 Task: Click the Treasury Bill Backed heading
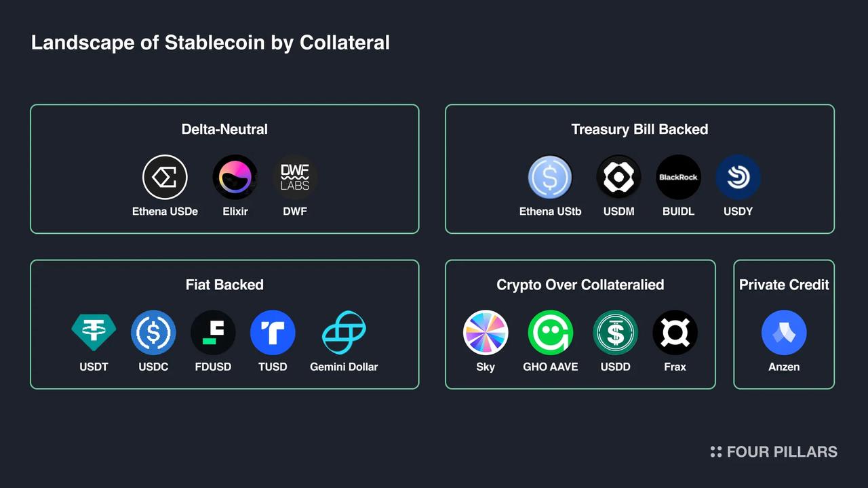click(639, 129)
